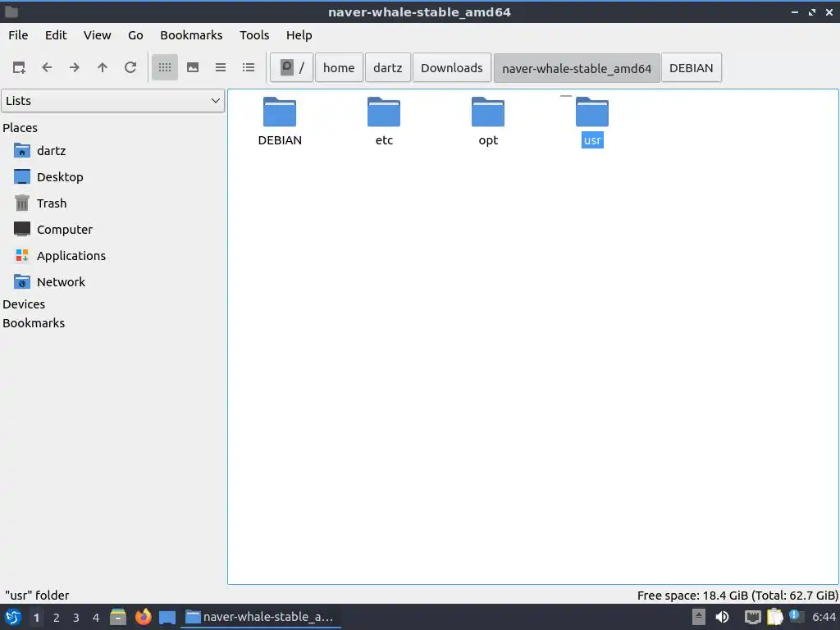
Task: Switch to workspace 4
Action: pos(96,618)
